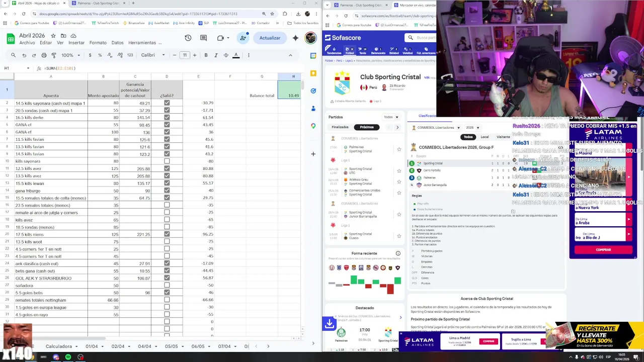Image resolution: width=644 pixels, height=362 pixels.
Task: Open the name box H1 dropdown
Action: (28, 68)
